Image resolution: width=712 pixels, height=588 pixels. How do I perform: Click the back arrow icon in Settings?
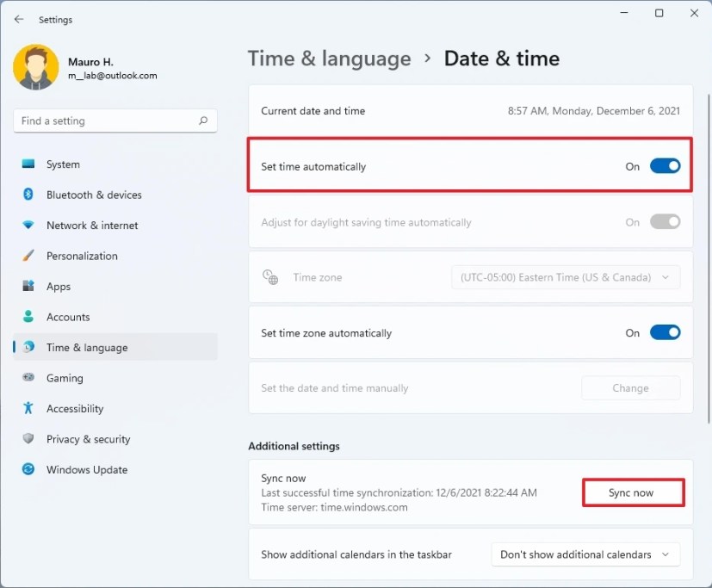[19, 19]
